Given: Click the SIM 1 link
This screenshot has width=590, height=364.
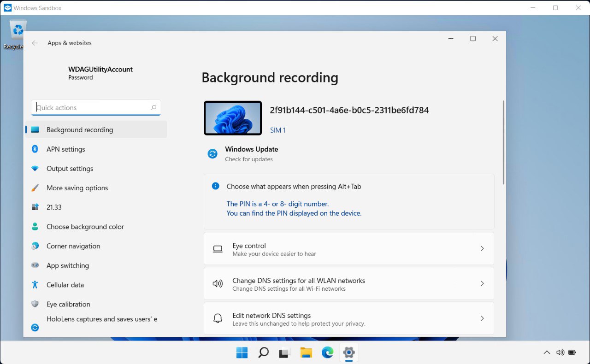Looking at the screenshot, I should click(x=277, y=130).
